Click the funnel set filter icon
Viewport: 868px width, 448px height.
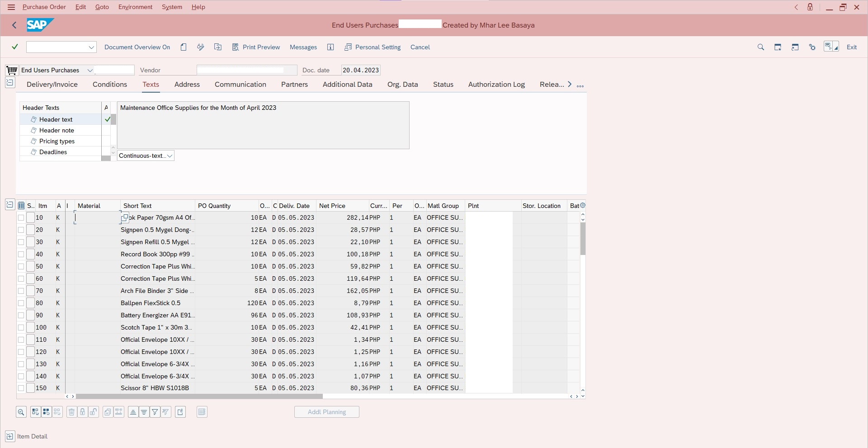pos(155,412)
